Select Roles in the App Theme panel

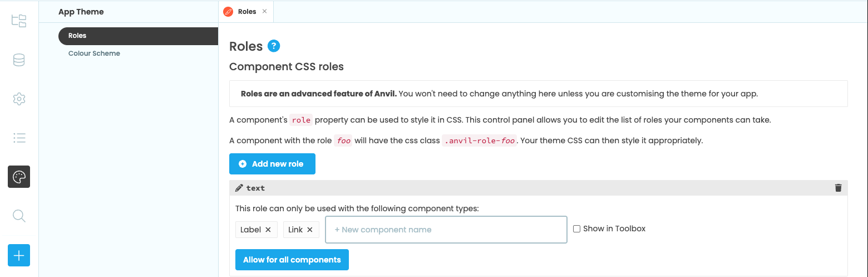coord(138,36)
